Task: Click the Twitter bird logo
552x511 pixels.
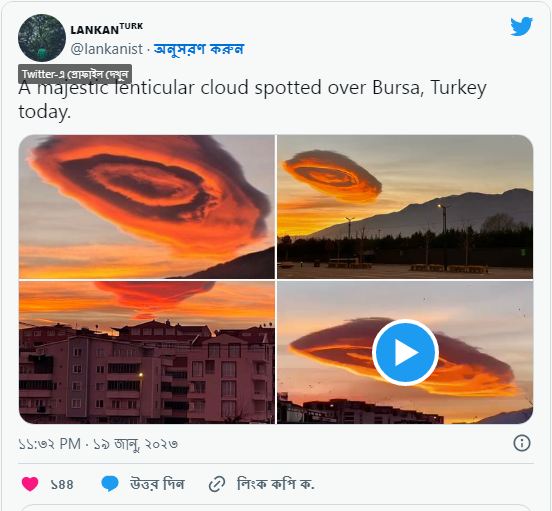Action: (521, 26)
